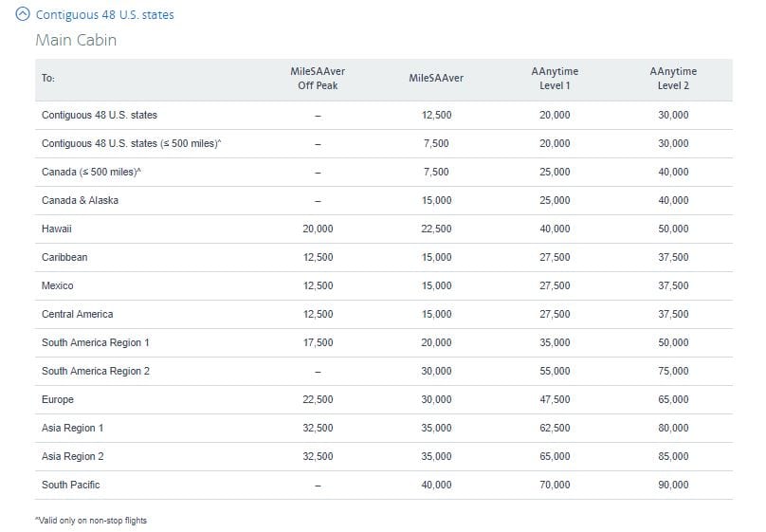Select the 'Contiguous 48 U.S. states' row label
Screen dimensions: 766x532
(100, 116)
